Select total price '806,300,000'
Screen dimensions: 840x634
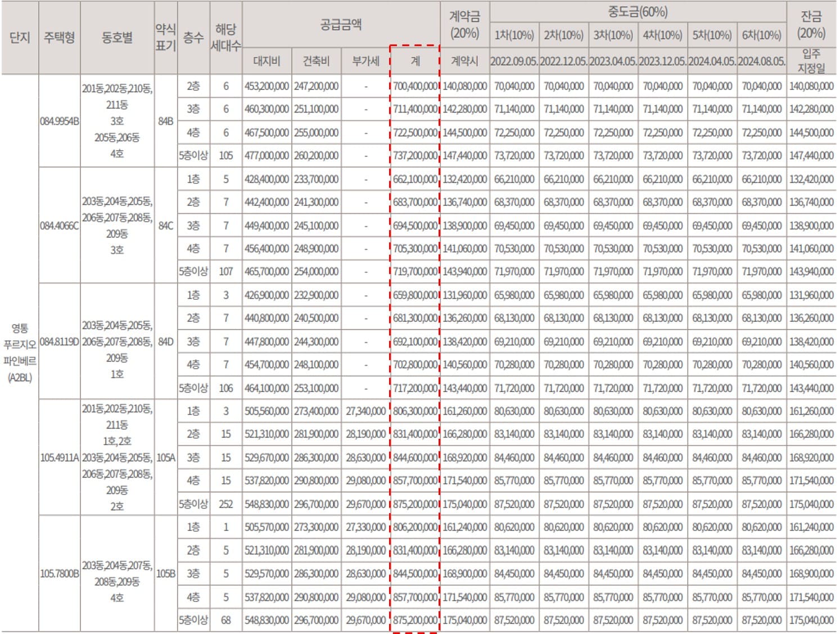(x=415, y=411)
